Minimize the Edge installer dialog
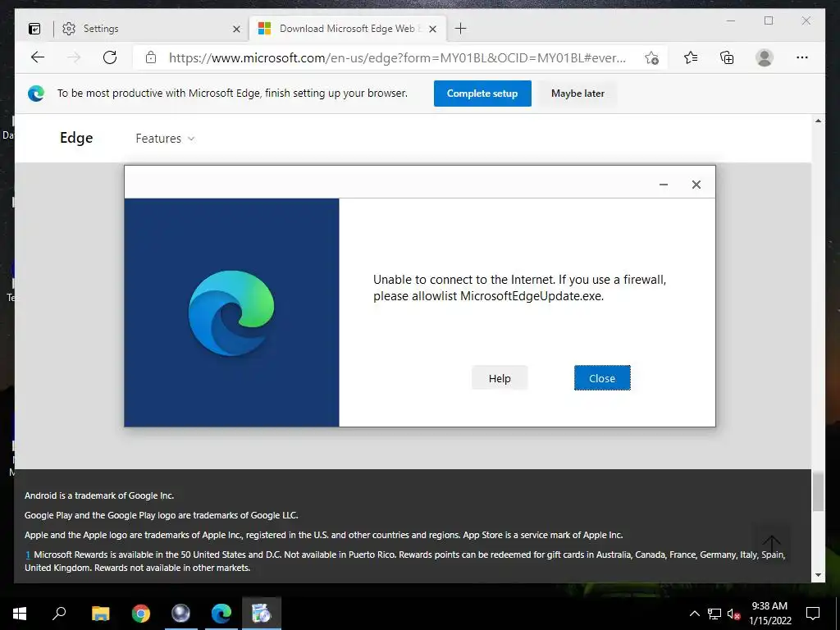The height and width of the screenshot is (630, 840). coord(663,185)
